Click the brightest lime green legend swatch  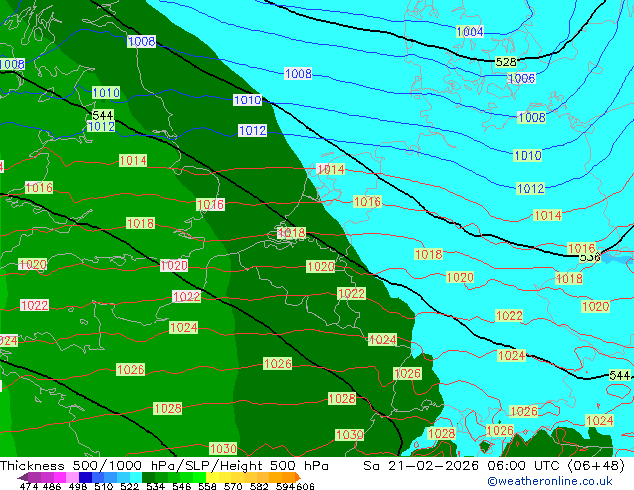199,477
